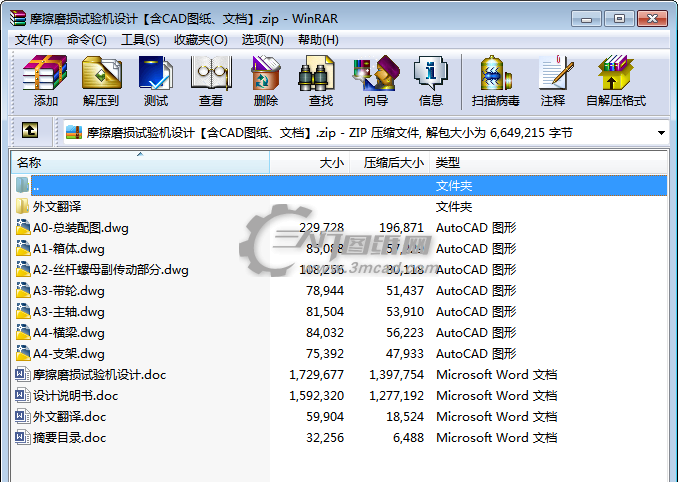Viewport: 679px width, 482px height.
Task: Run the Test (测试) archive tool
Action: [156, 73]
